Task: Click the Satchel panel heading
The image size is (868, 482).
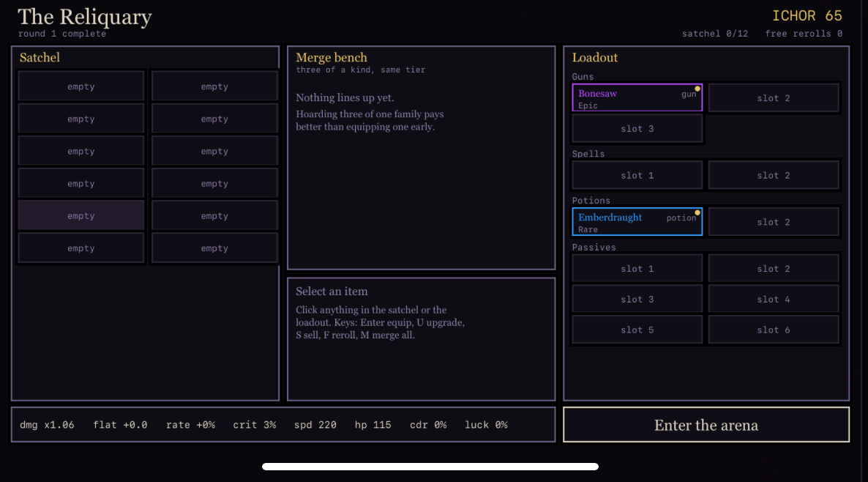Action: click(x=40, y=58)
